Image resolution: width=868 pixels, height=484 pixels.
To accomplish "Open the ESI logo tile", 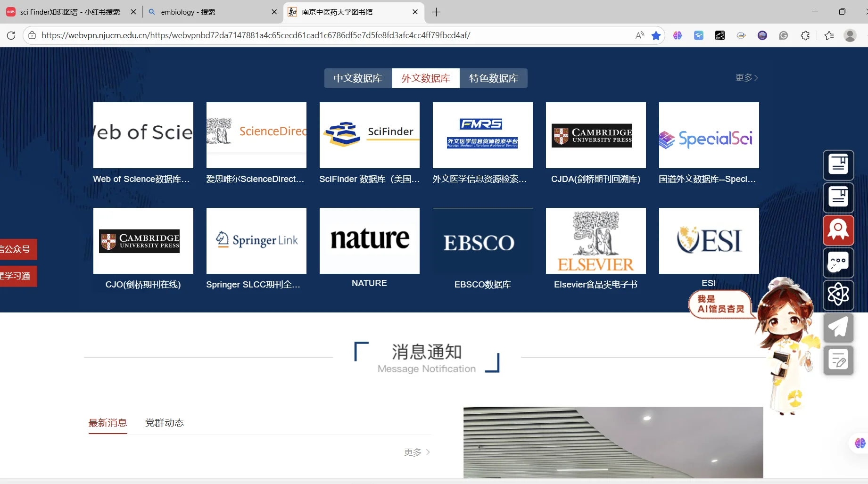I will pyautogui.click(x=709, y=241).
